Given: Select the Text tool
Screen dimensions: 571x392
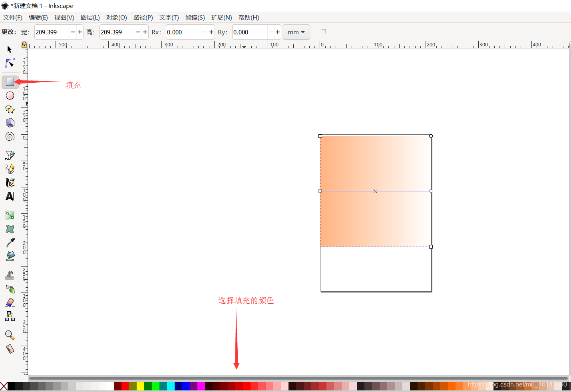Looking at the screenshot, I should pyautogui.click(x=10, y=196).
